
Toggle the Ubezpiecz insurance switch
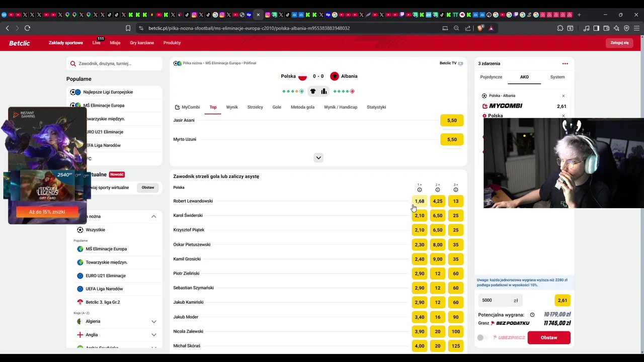[x=482, y=337]
